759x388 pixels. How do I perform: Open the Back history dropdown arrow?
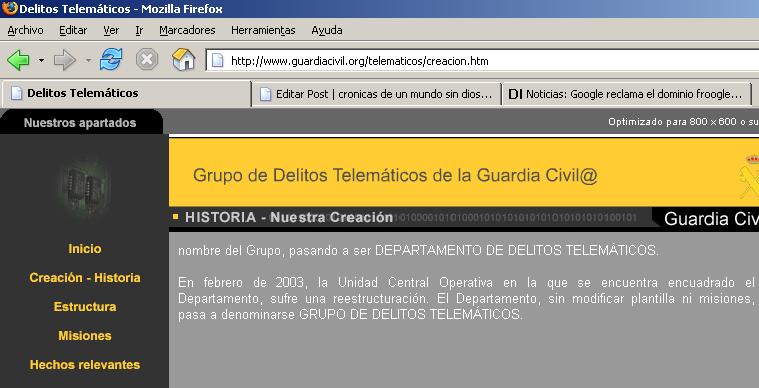click(x=42, y=60)
